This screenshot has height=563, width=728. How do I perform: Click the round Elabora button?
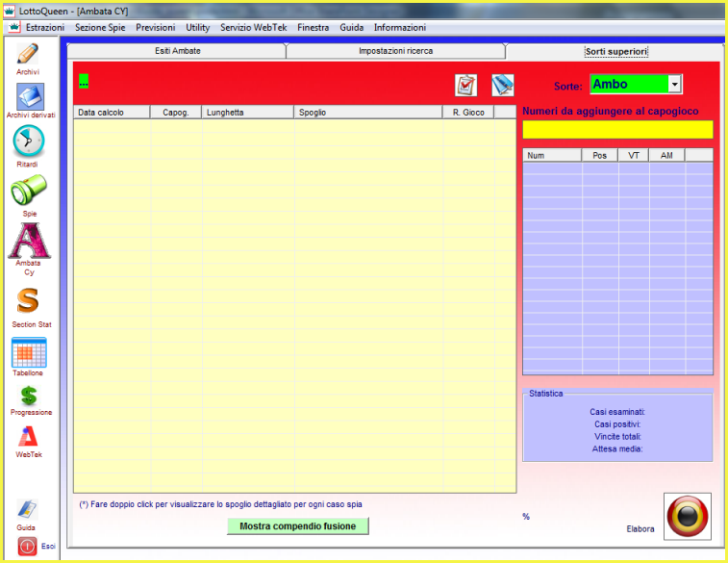[x=688, y=516]
